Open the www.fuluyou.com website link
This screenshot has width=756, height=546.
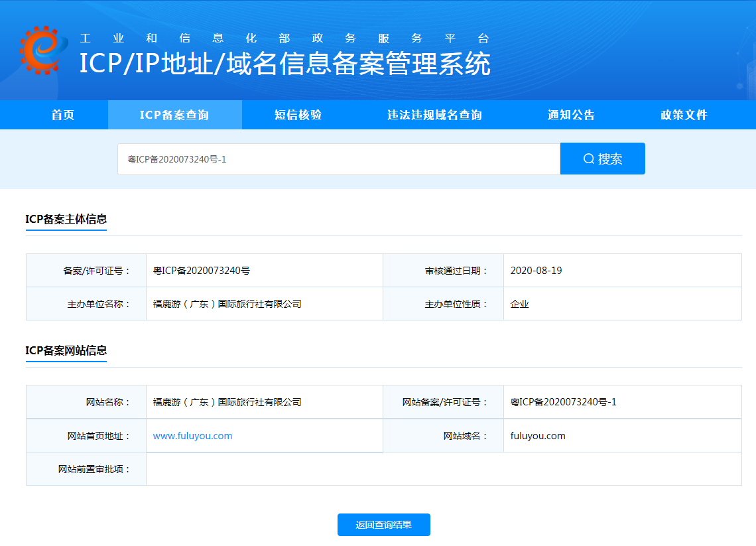(193, 435)
